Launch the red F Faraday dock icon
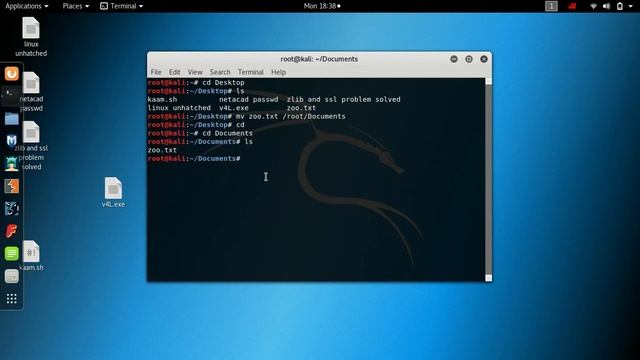This screenshot has width=640, height=360. click(11, 231)
